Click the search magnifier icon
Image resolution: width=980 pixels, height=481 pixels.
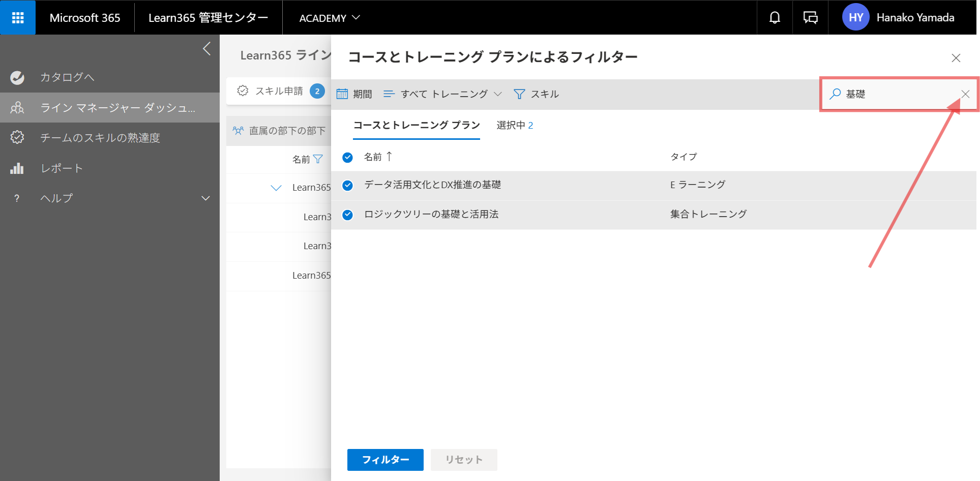(x=835, y=94)
